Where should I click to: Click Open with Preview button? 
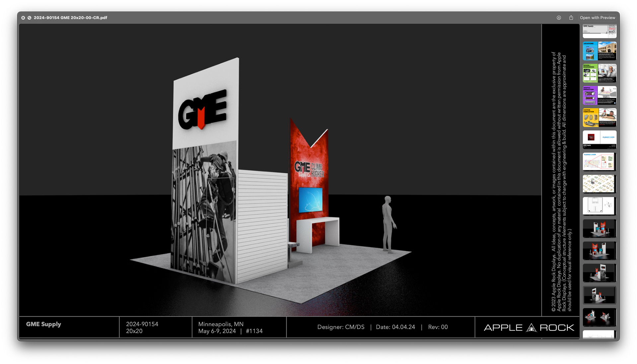597,18
